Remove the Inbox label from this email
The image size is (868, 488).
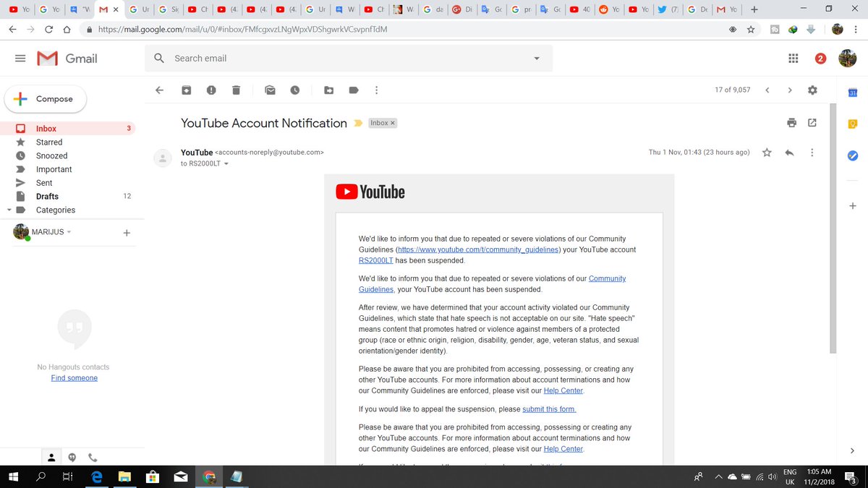coord(393,124)
